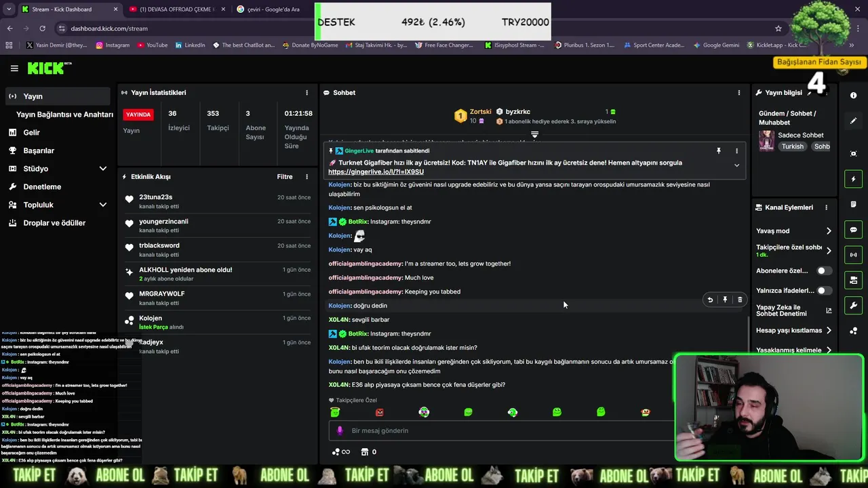Open the document notes icon in right rail
868x488 pixels.
(853, 205)
